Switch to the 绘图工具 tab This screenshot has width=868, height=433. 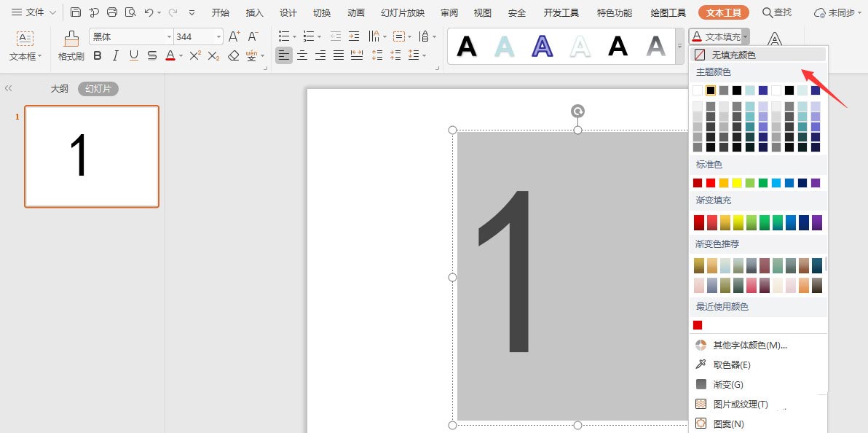click(668, 12)
